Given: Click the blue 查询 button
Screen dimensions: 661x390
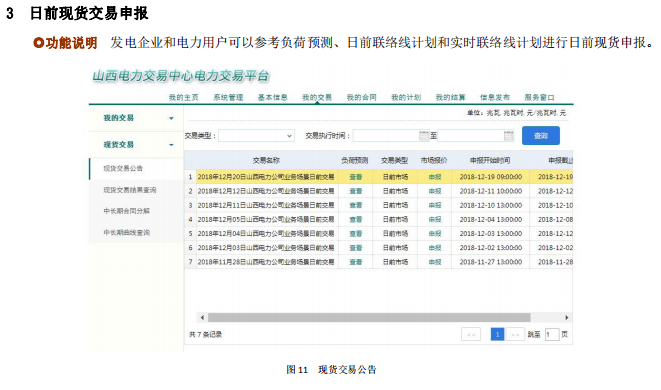Looking at the screenshot, I should [x=541, y=136].
